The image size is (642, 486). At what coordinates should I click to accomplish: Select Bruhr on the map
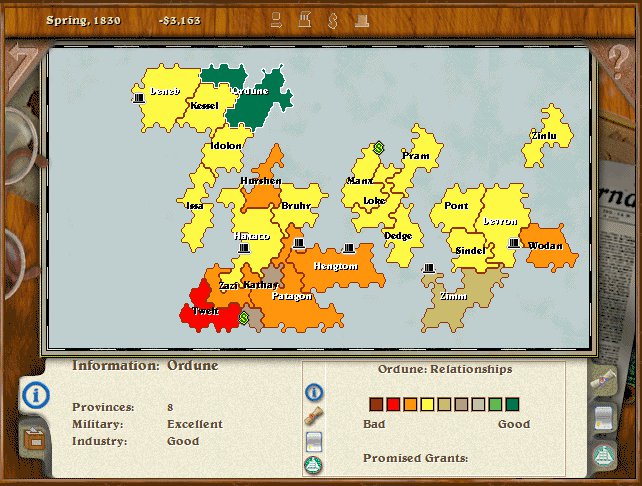click(296, 206)
